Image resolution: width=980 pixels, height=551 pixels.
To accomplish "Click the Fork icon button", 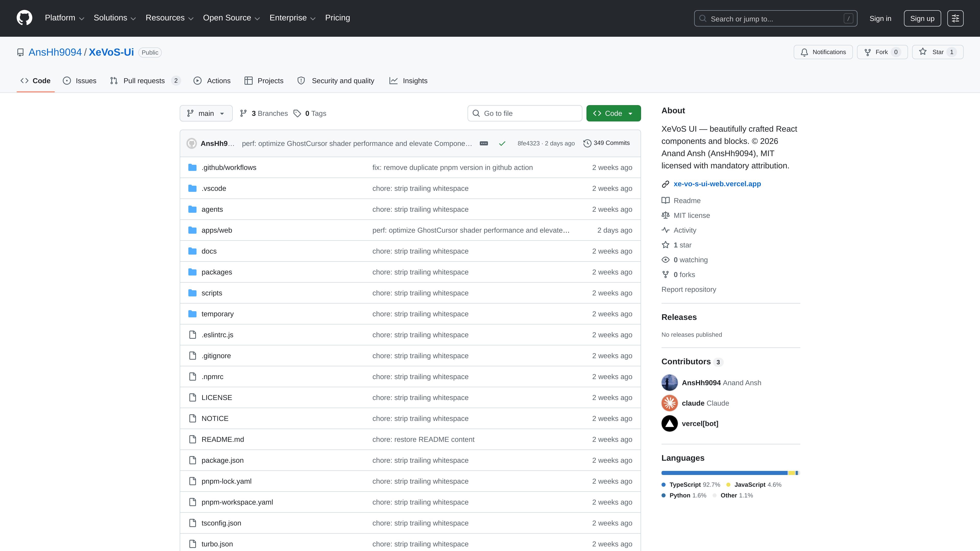I will [x=868, y=53].
